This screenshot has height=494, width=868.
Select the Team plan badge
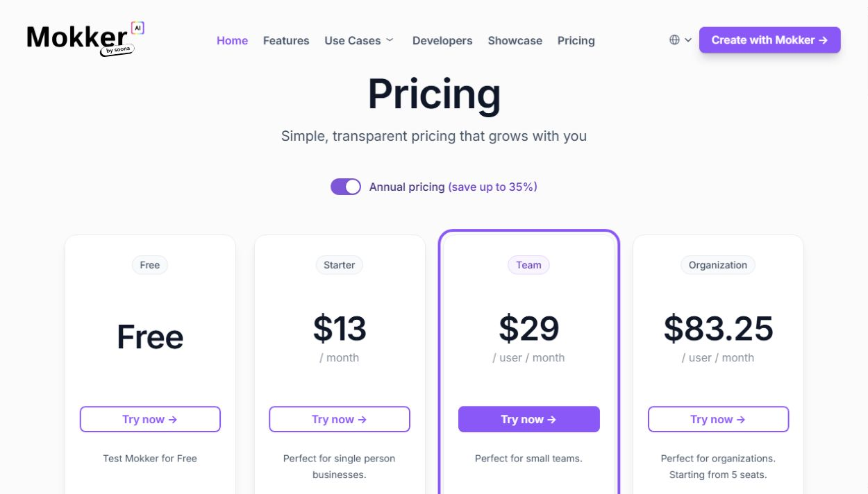tap(528, 265)
